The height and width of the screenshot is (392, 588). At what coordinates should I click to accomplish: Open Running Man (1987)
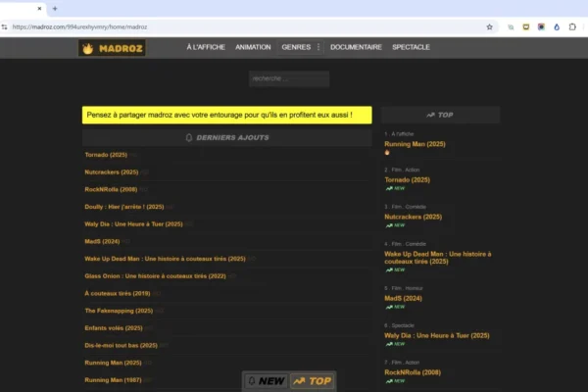click(113, 380)
